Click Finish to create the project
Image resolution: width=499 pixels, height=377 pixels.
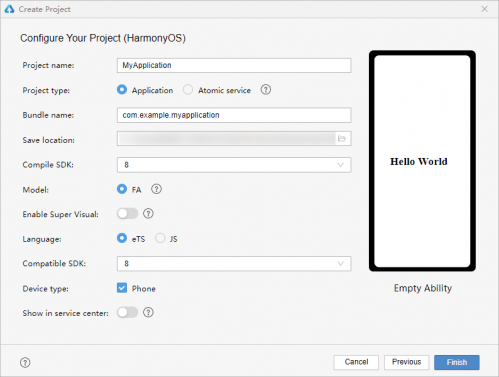(x=457, y=362)
